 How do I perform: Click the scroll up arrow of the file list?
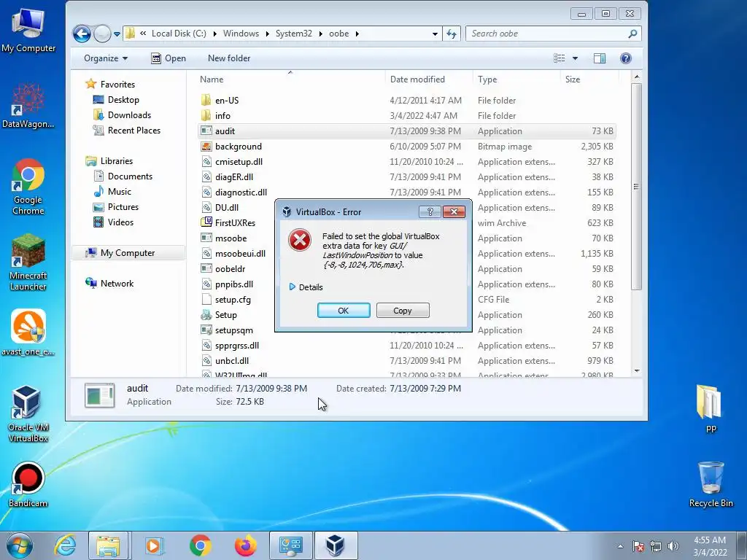click(636, 77)
